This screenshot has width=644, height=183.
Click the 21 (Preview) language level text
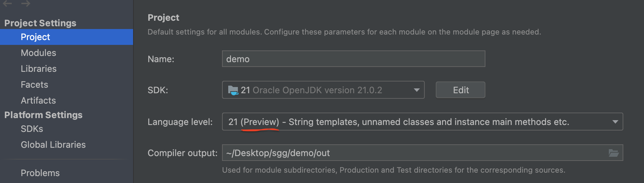pyautogui.click(x=254, y=122)
